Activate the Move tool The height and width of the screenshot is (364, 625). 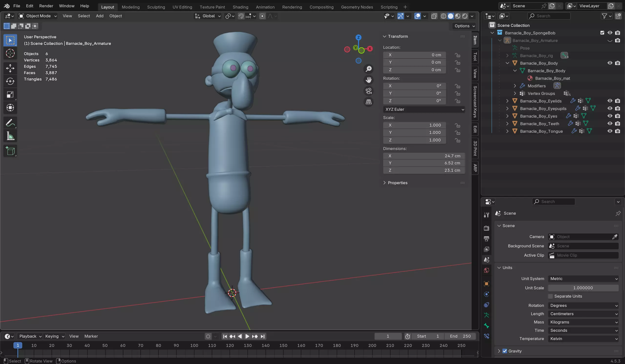click(10, 68)
